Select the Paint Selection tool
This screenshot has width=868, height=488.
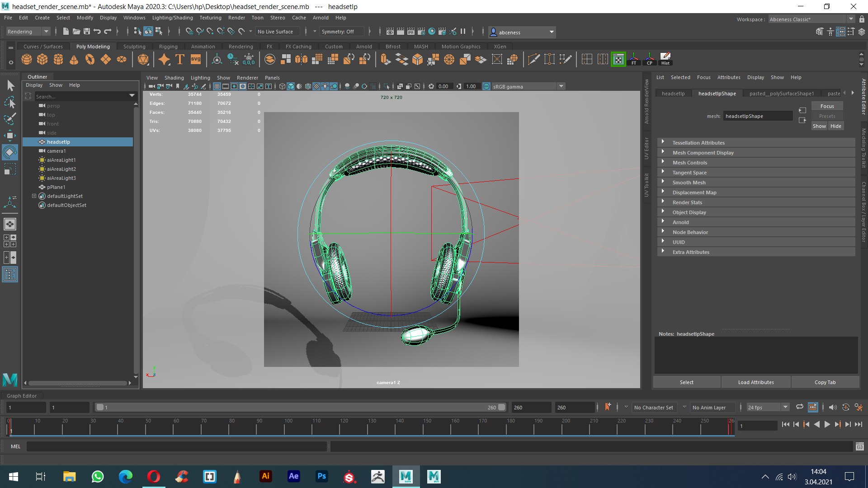coord(10,119)
